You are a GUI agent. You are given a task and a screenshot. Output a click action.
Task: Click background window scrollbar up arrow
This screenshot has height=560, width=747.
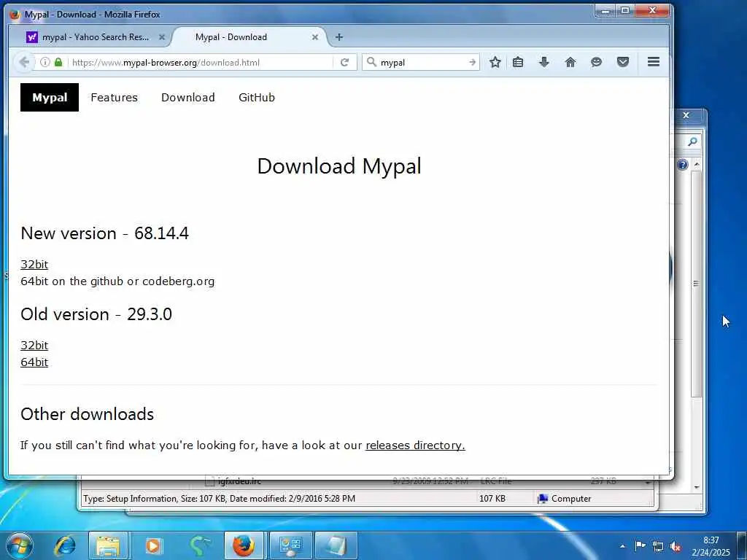pyautogui.click(x=697, y=164)
